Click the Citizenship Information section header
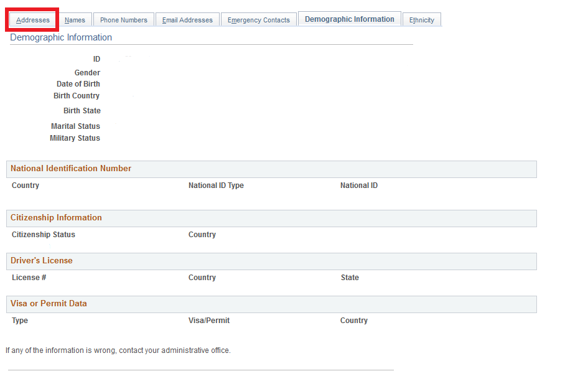The width and height of the screenshot is (588, 371). pos(56,218)
